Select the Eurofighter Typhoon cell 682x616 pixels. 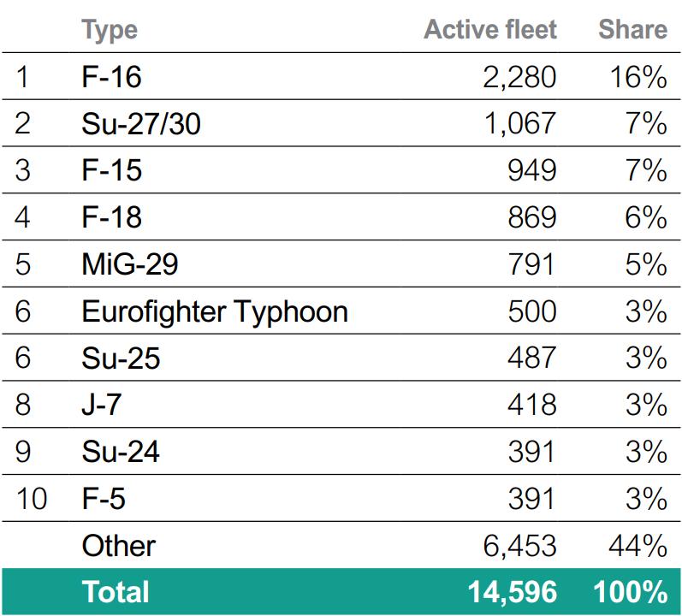[215, 311]
